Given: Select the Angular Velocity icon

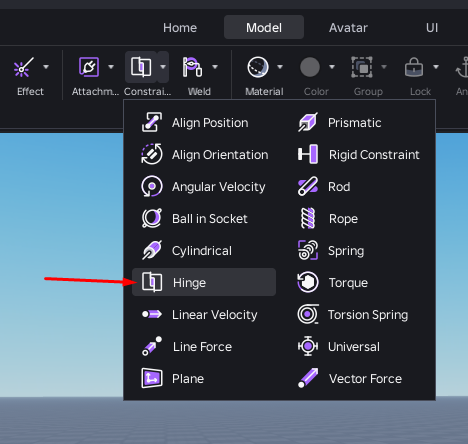Looking at the screenshot, I should [x=152, y=186].
